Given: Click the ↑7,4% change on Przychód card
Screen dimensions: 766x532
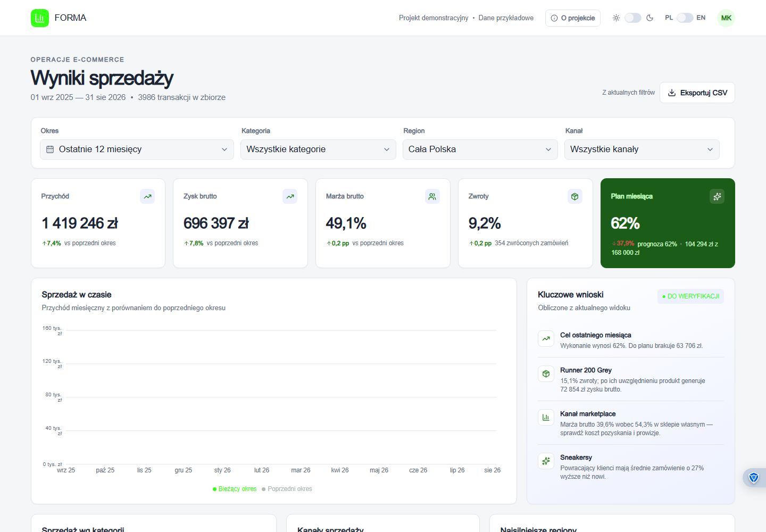Looking at the screenshot, I should coord(52,243).
